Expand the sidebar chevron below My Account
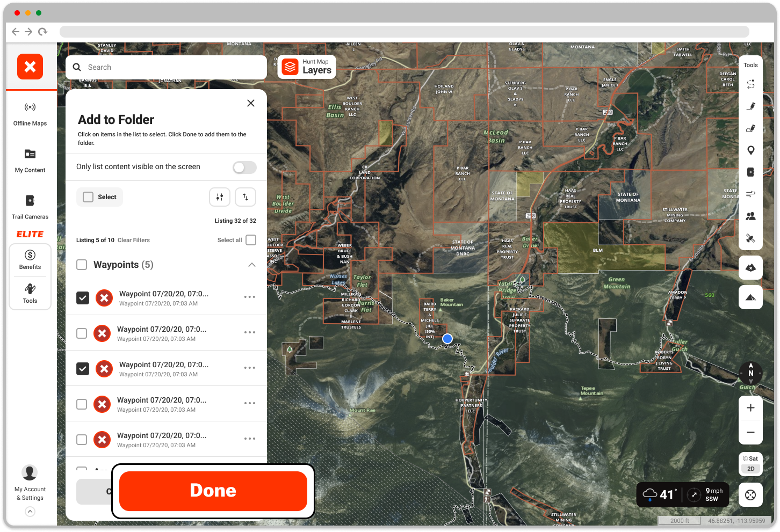The height and width of the screenshot is (532, 780). pyautogui.click(x=30, y=512)
